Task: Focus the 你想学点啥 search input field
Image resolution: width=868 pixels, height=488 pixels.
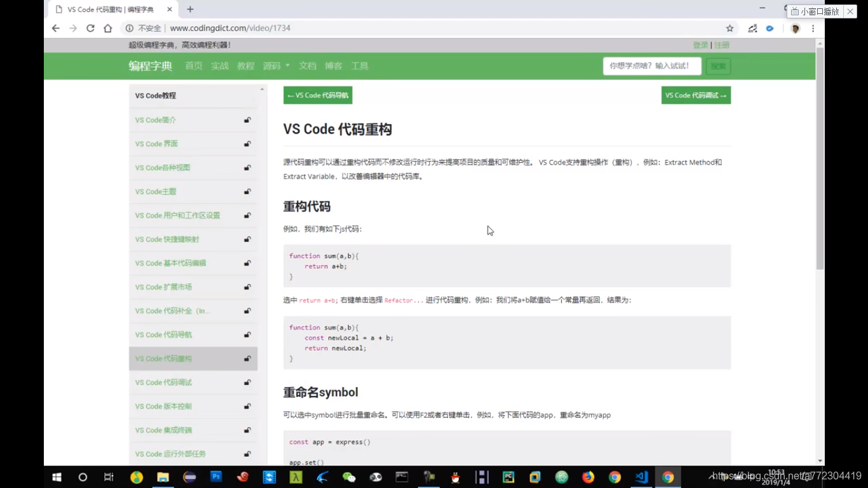Action: coord(652,66)
